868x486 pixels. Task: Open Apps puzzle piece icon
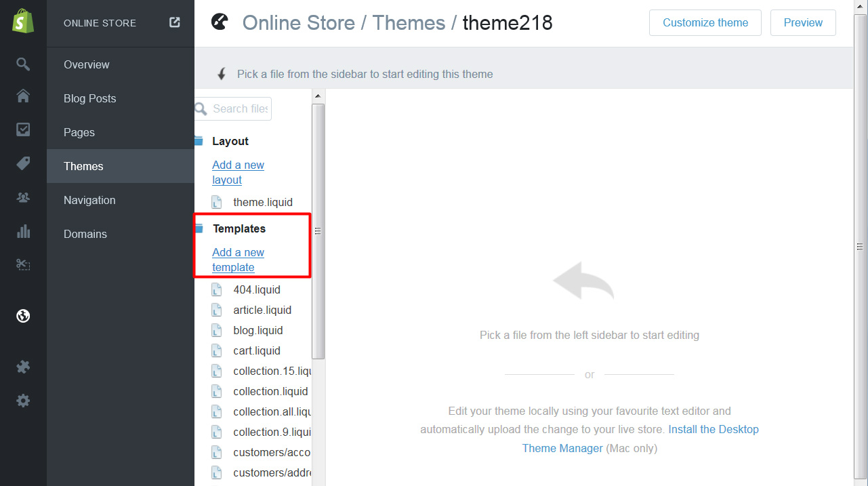click(23, 367)
